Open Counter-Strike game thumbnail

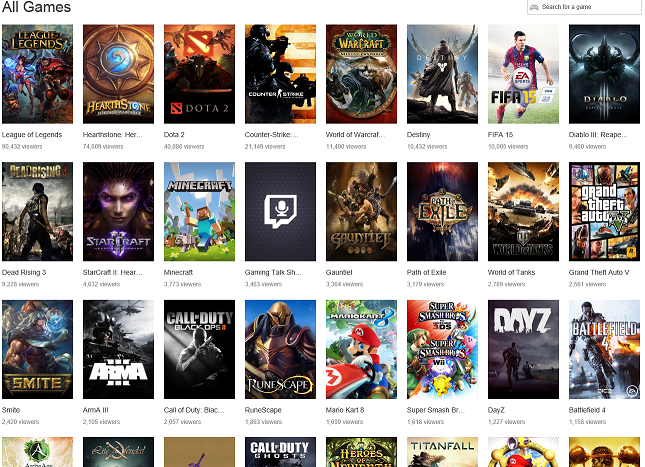tap(280, 73)
